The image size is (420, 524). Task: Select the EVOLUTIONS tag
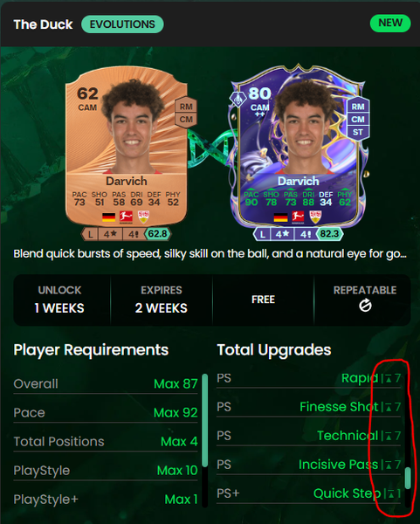click(x=122, y=24)
